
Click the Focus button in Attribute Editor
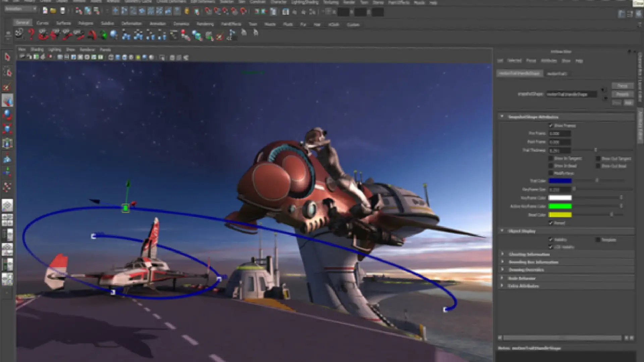(x=622, y=86)
